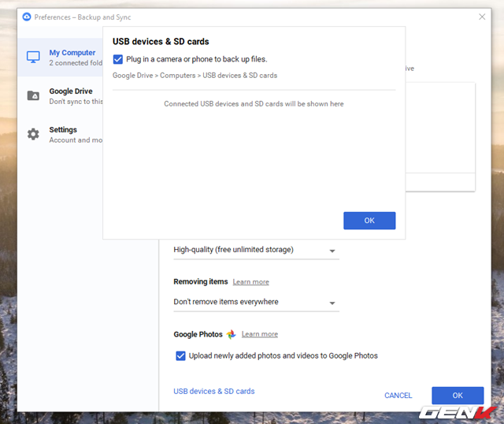The image size is (504, 424).
Task: Click the USB devices & SD cards dialog heading
Action: [161, 42]
